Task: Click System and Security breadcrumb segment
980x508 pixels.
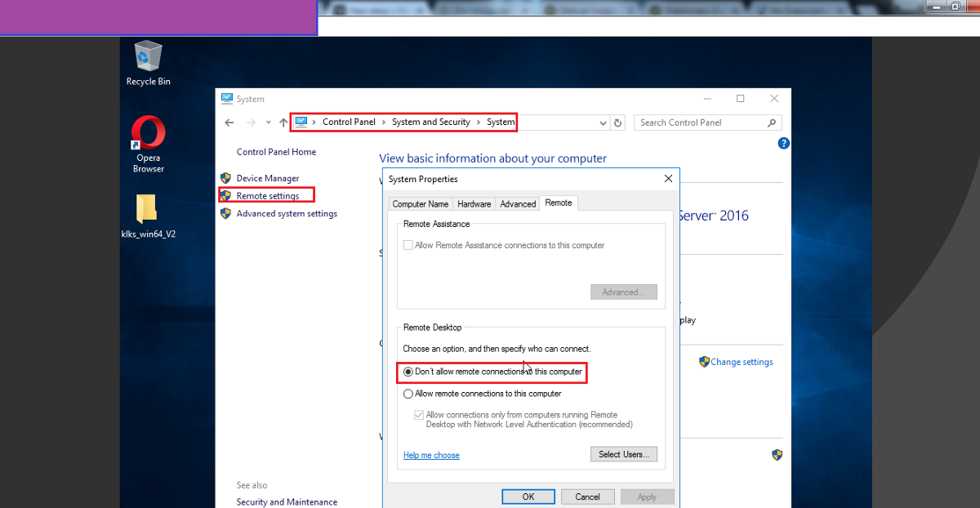Action: [x=431, y=122]
